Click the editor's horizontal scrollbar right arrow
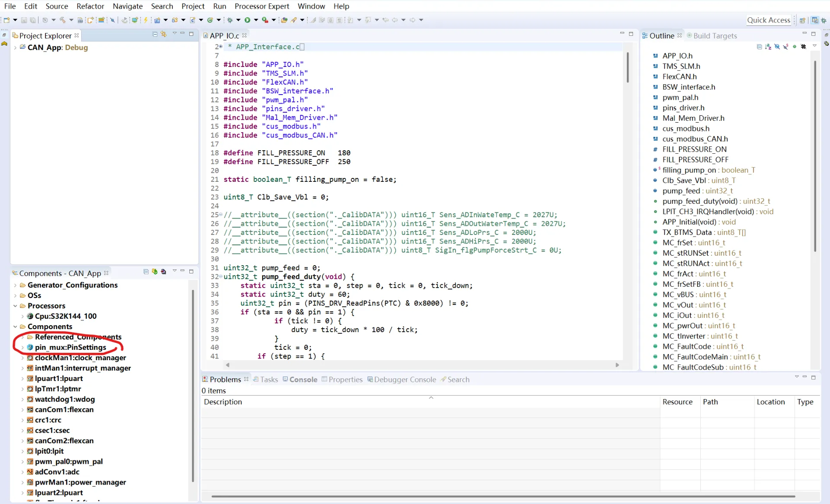 coord(617,365)
